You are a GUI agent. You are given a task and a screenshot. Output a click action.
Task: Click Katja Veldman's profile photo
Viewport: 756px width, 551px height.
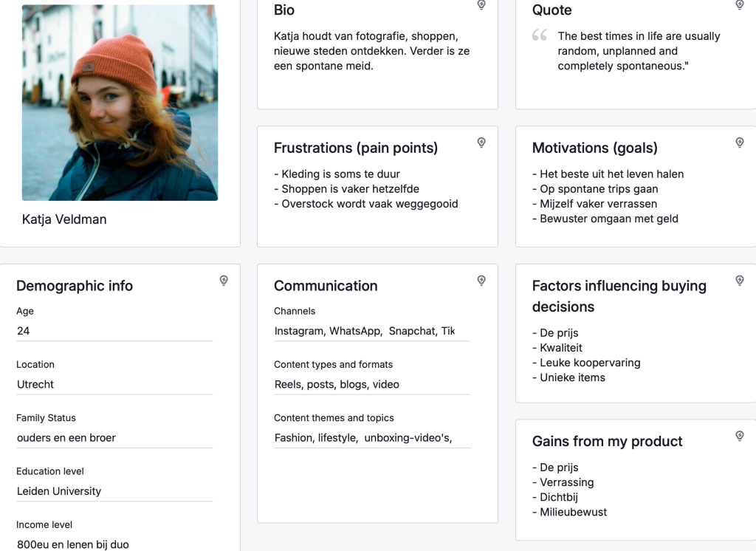(x=120, y=103)
